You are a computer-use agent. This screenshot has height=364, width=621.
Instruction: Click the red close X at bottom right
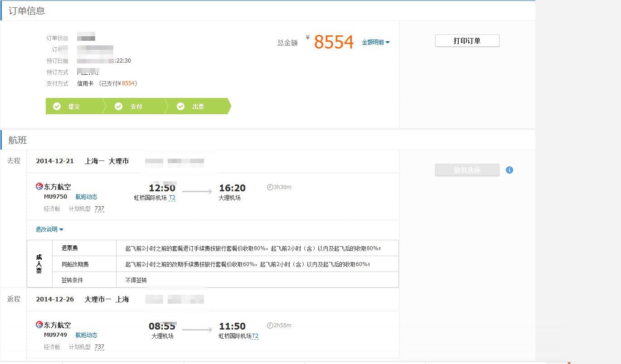(x=569, y=362)
